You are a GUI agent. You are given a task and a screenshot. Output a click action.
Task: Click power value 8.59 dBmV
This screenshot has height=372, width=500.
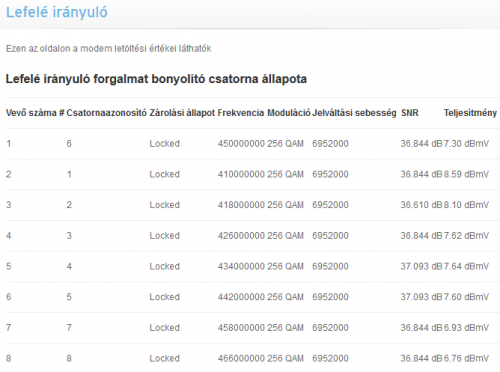click(x=466, y=174)
